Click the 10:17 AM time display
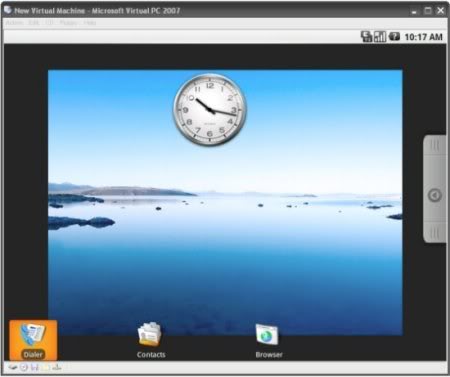Viewport: 450px width, 377px height. 423,37
